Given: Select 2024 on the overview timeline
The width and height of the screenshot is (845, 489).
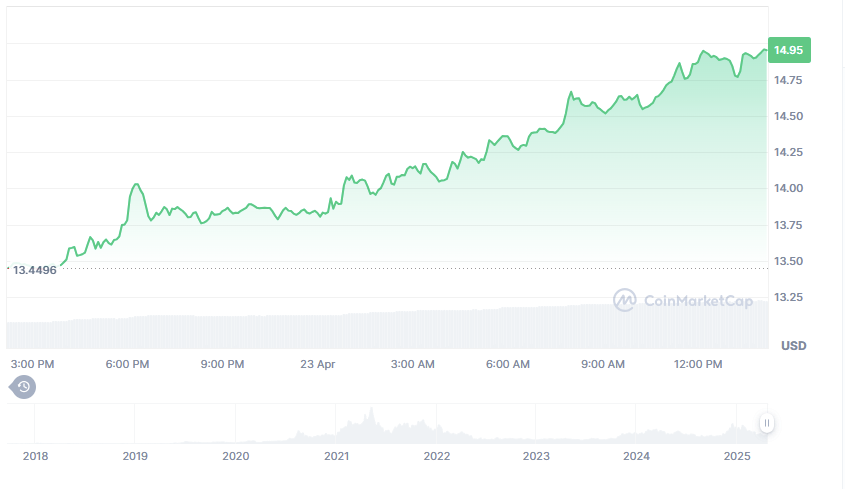Looking at the screenshot, I should point(636,457).
